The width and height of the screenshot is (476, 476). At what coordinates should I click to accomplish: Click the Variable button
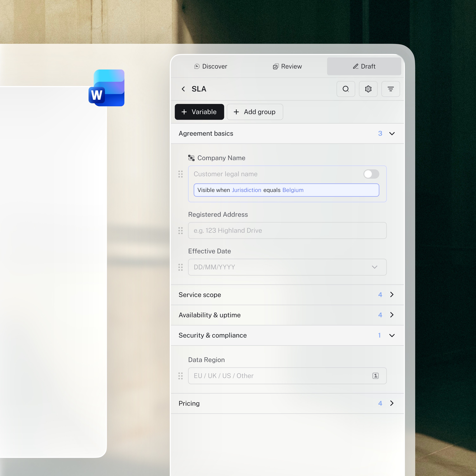click(x=199, y=112)
